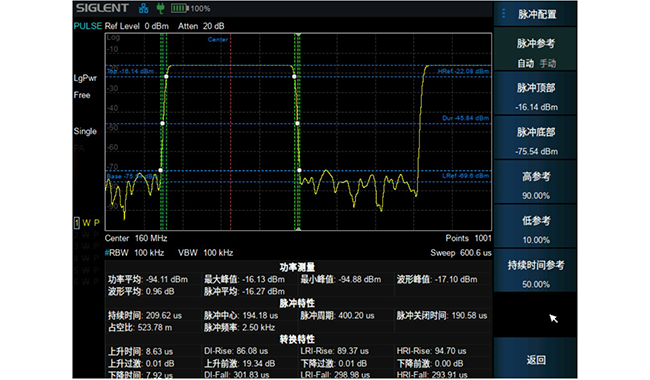Click the LgPwr scale type label

click(85, 78)
